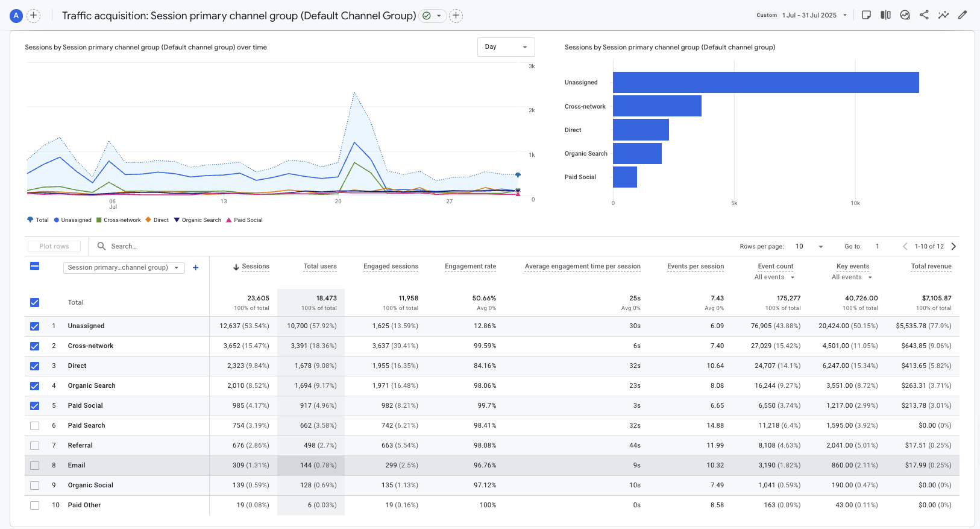Screen dimensions: 980x529
Task: Click the sort arrow beside the Sessions header
Action: (x=236, y=267)
